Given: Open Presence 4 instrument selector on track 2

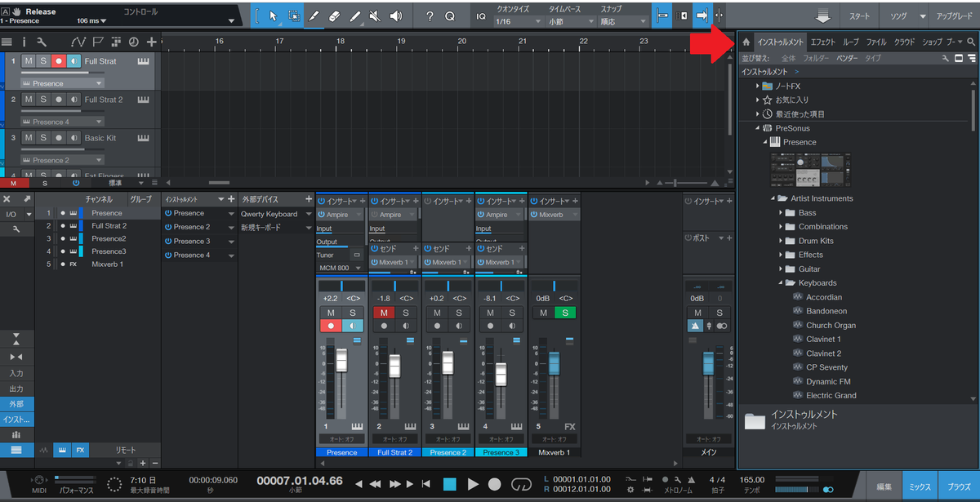Looking at the screenshot, I should coord(62,122).
